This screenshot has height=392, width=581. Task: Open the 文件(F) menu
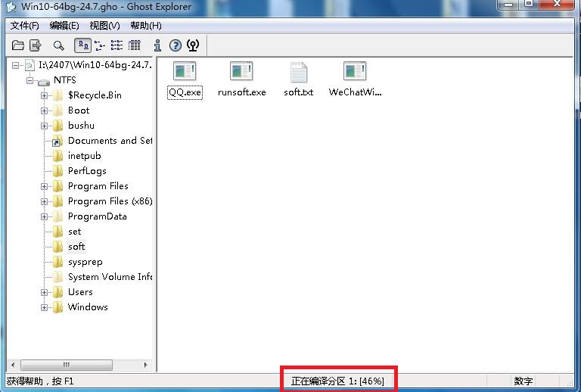[x=25, y=26]
